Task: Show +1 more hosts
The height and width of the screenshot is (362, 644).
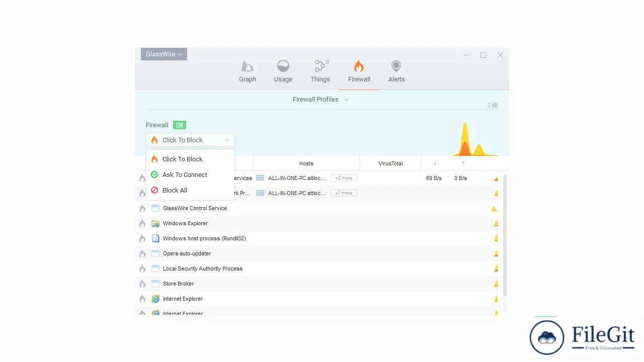Action: pyautogui.click(x=344, y=193)
